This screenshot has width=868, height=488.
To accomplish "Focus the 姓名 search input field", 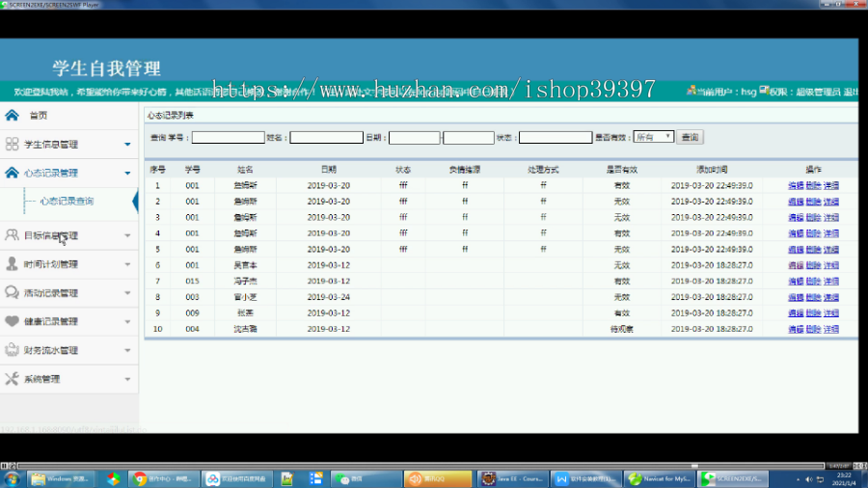I will pos(326,137).
